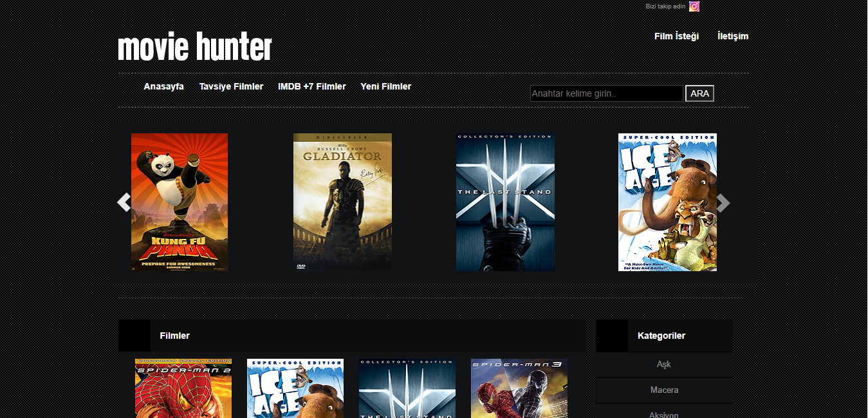Screen dimensions: 868x418
Task: Open Gladiator poster in carousel
Action: (x=342, y=202)
